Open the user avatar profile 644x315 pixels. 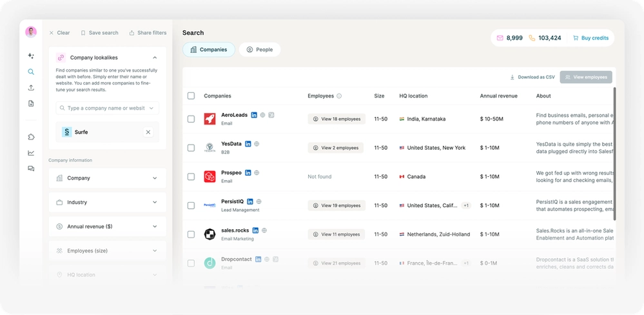31,32
